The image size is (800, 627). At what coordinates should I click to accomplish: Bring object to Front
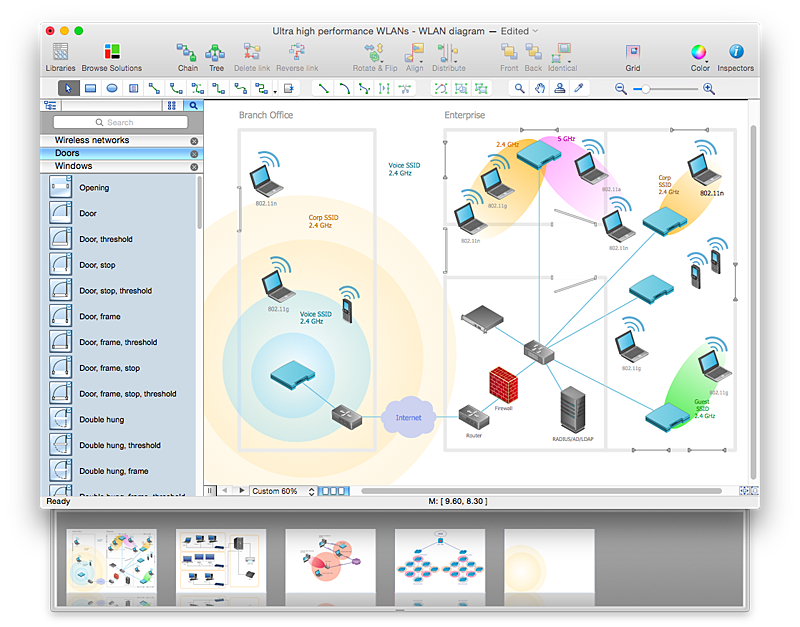pos(509,57)
